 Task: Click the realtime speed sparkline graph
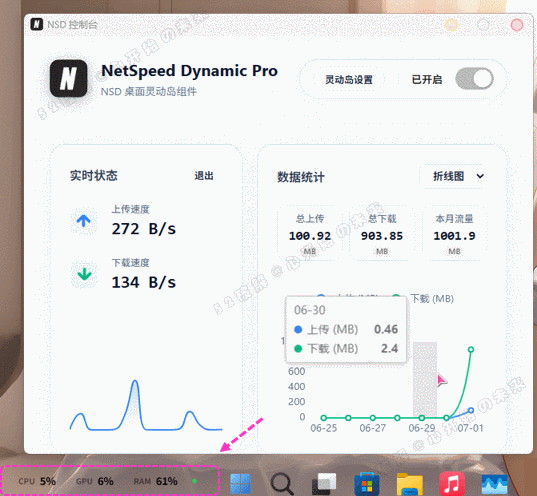[146, 406]
